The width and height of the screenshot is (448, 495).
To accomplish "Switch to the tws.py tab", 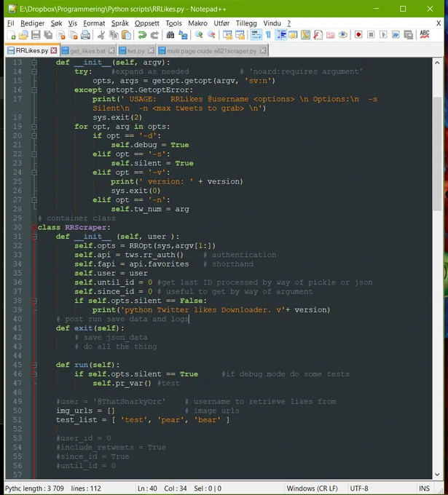I will pyautogui.click(x=136, y=51).
